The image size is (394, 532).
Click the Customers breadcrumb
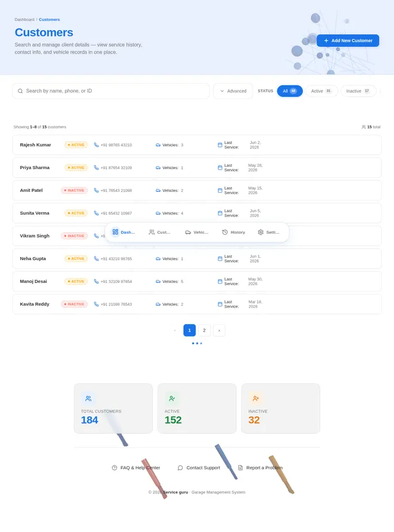(x=49, y=20)
